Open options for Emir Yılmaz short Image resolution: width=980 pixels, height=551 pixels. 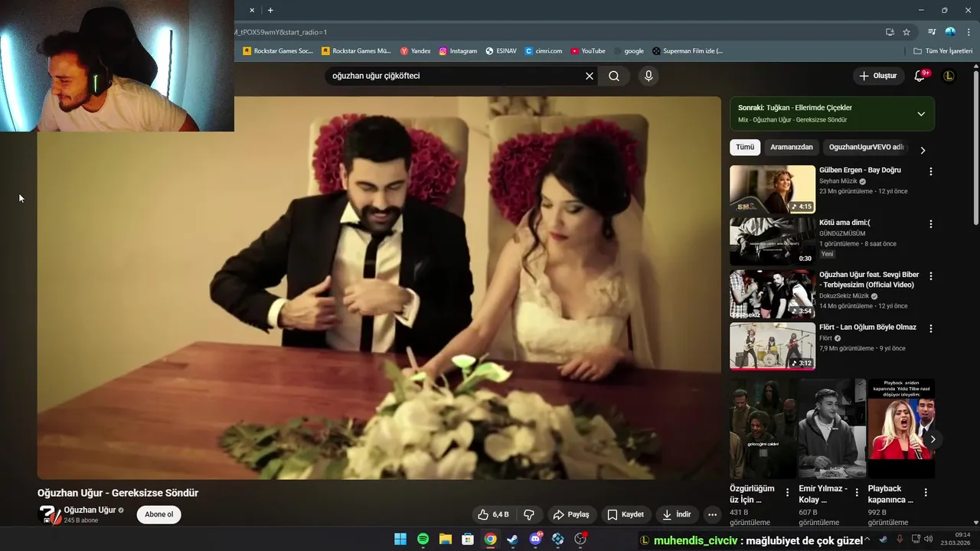[x=857, y=492]
